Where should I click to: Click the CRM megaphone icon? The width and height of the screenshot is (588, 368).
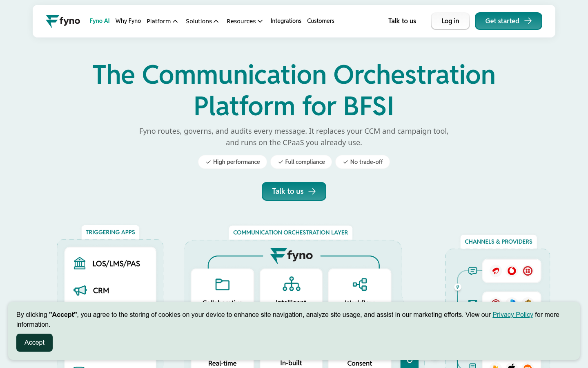[80, 290]
